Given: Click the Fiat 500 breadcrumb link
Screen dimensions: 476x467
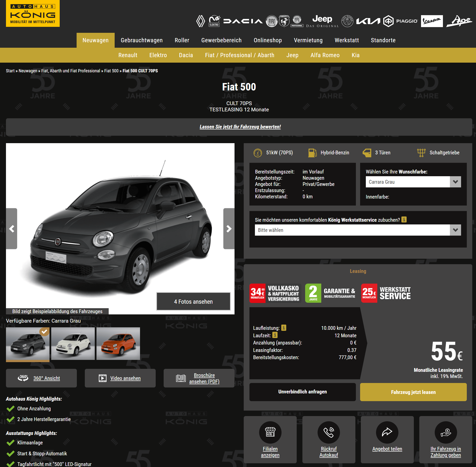Looking at the screenshot, I should 111,71.
